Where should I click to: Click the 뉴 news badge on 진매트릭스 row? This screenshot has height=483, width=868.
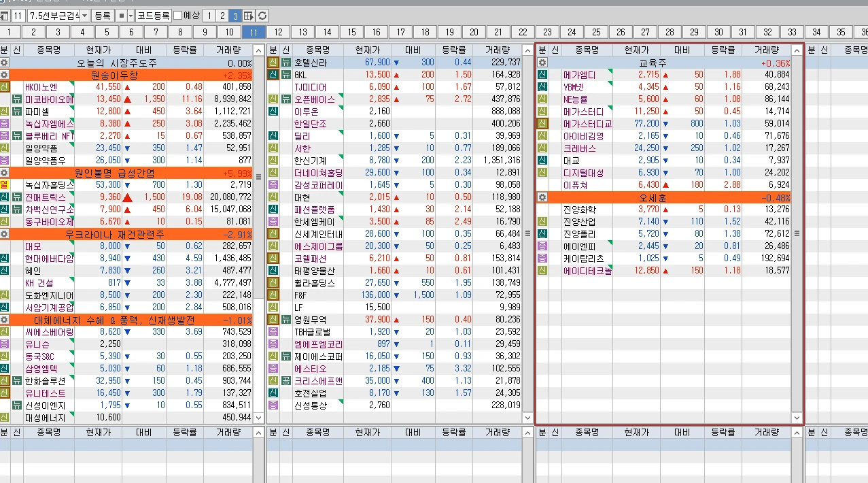pos(17,197)
